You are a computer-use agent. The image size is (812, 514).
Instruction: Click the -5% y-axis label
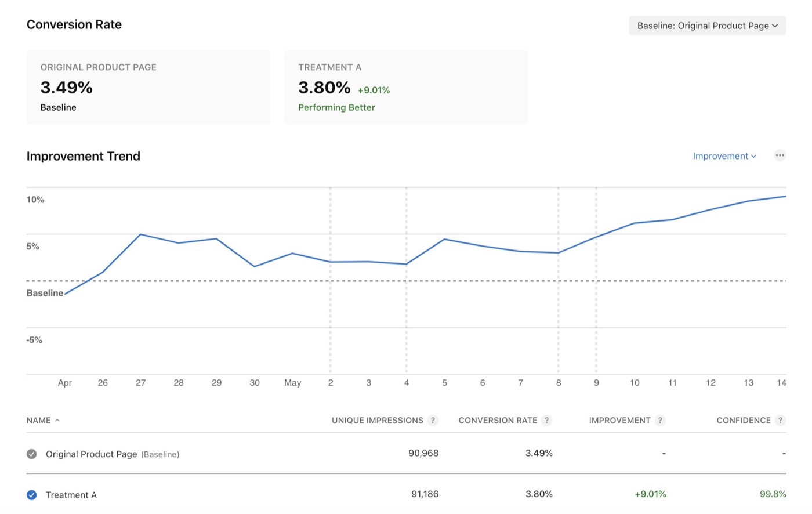tap(34, 340)
